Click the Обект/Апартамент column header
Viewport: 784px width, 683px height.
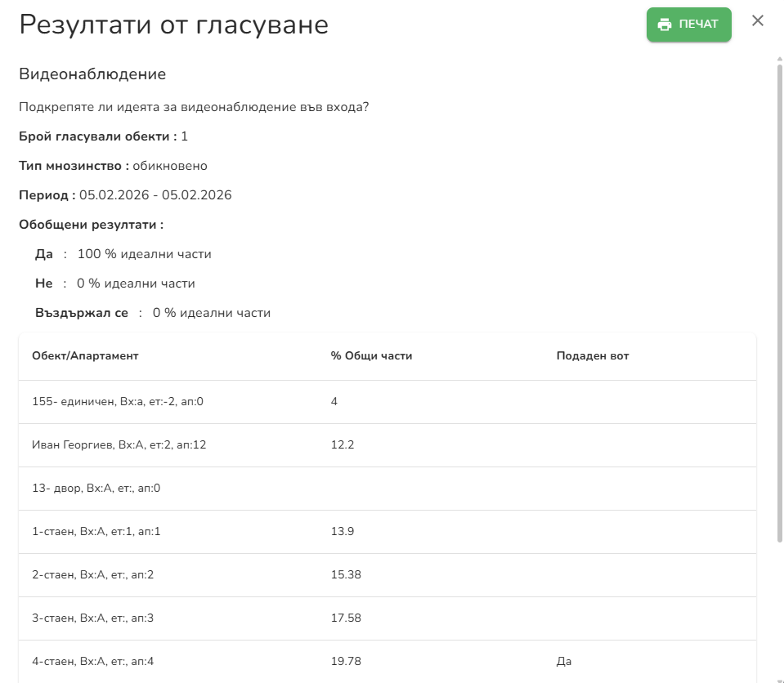coord(85,355)
